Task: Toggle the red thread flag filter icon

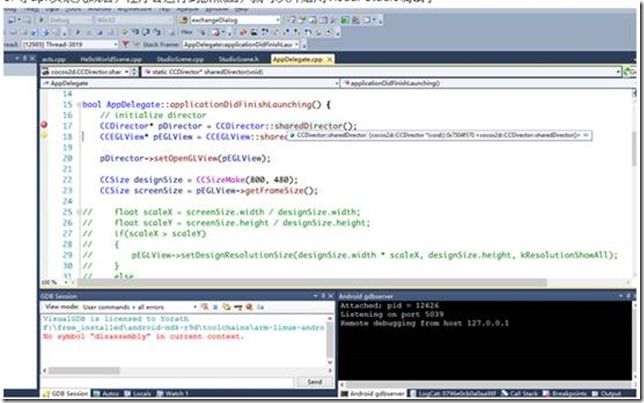Action: (126, 44)
